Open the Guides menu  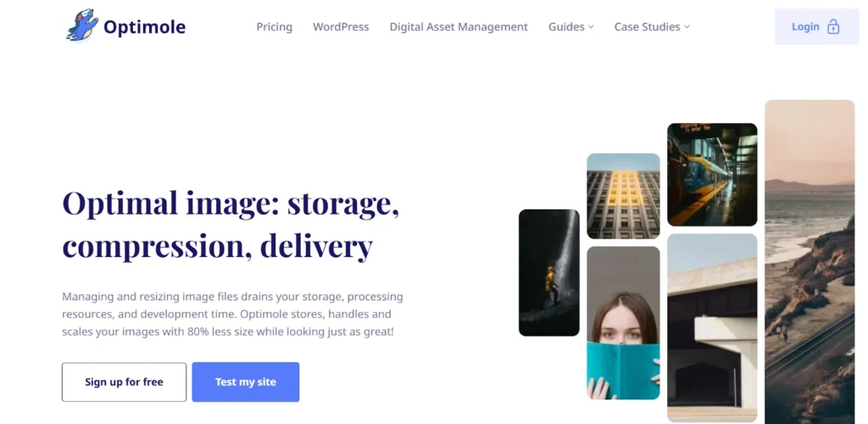(x=566, y=26)
